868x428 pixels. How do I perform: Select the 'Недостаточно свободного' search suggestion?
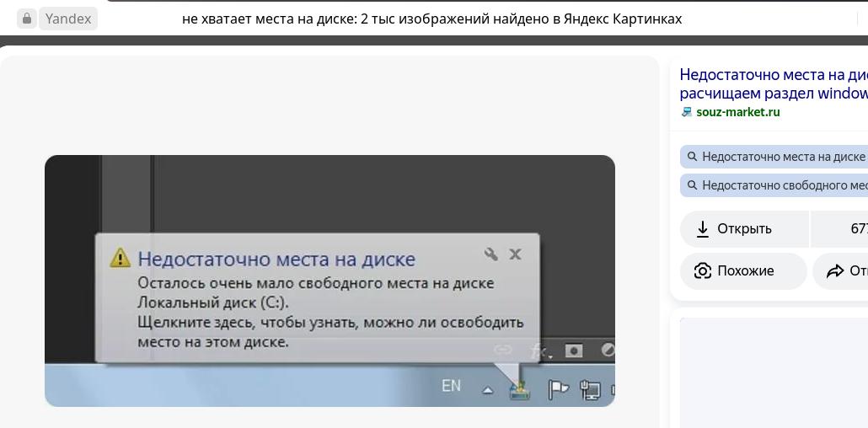[x=774, y=185]
